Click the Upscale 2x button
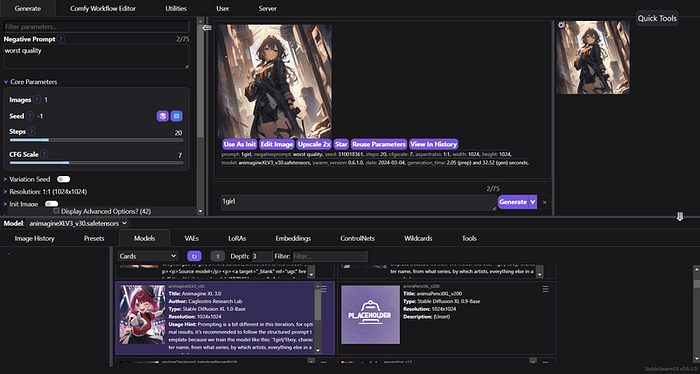 pyautogui.click(x=314, y=144)
